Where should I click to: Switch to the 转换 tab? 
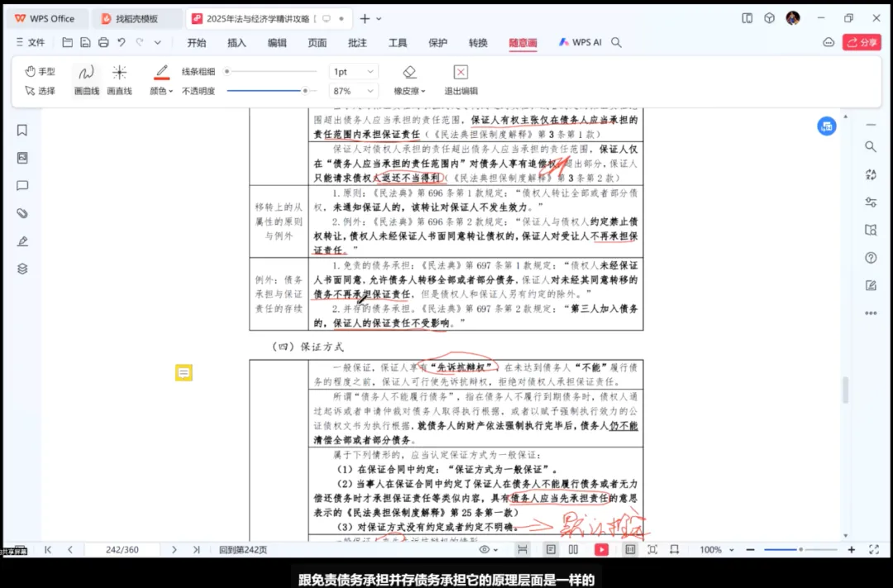click(478, 43)
